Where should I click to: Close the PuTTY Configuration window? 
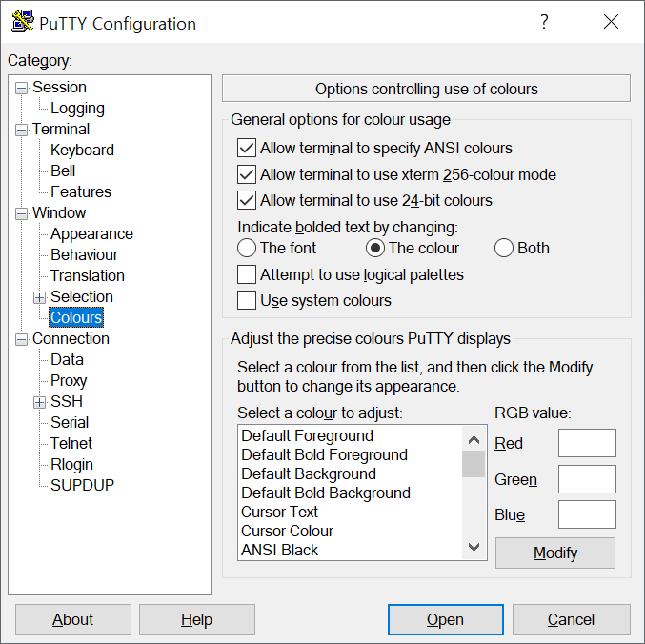coord(611,22)
